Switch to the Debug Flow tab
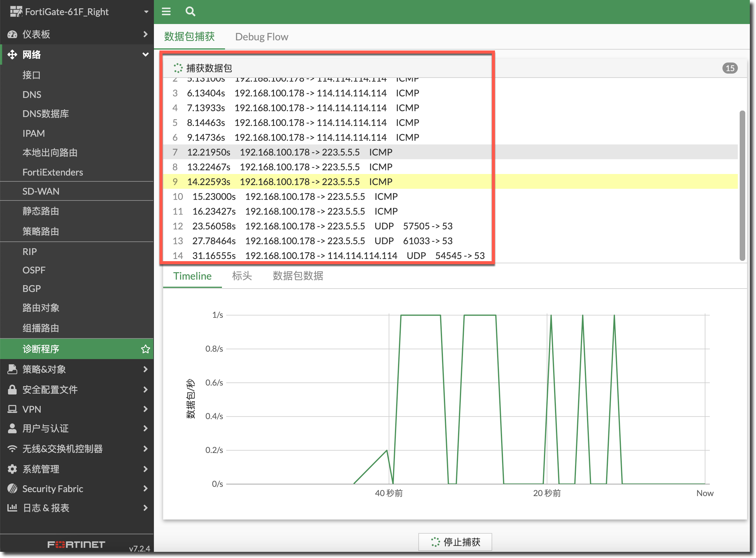756x558 pixels. coord(261,37)
